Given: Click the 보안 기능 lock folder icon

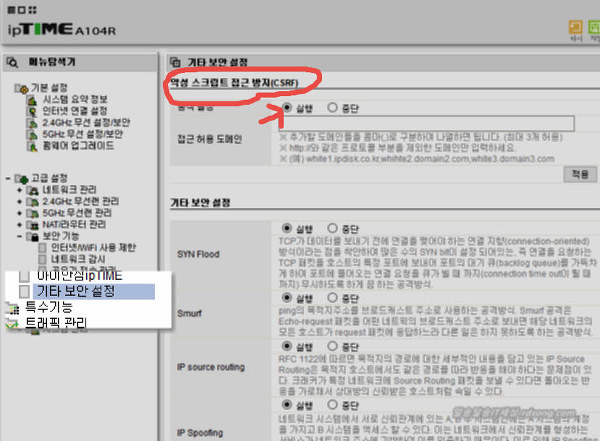Looking at the screenshot, I should 32,237.
